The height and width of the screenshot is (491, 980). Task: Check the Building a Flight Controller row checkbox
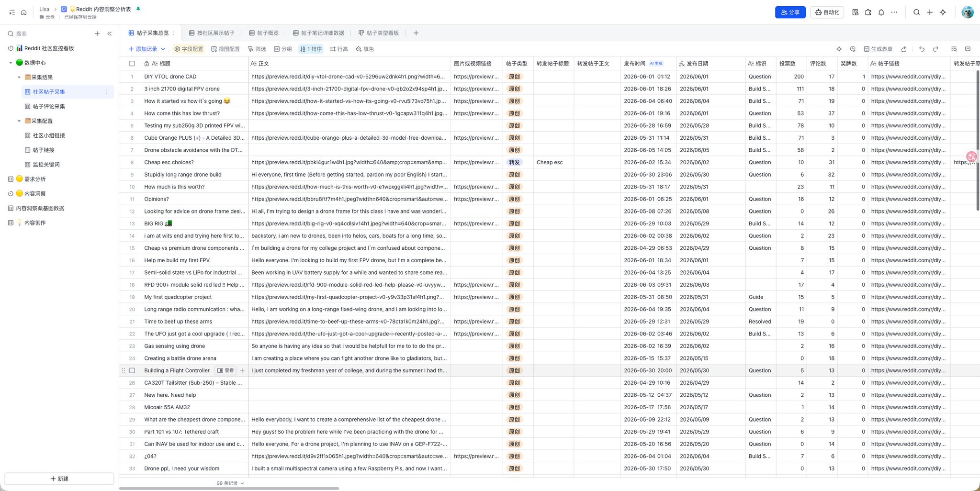(132, 370)
